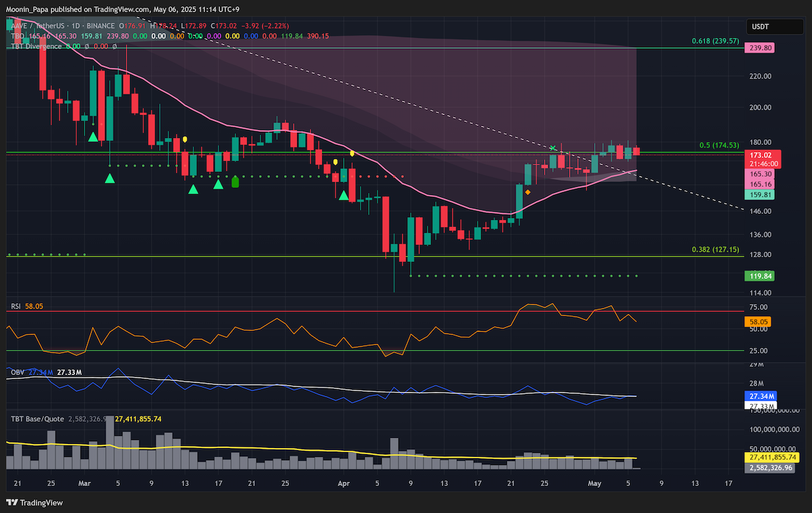Open the OBV indicator legend

click(17, 372)
